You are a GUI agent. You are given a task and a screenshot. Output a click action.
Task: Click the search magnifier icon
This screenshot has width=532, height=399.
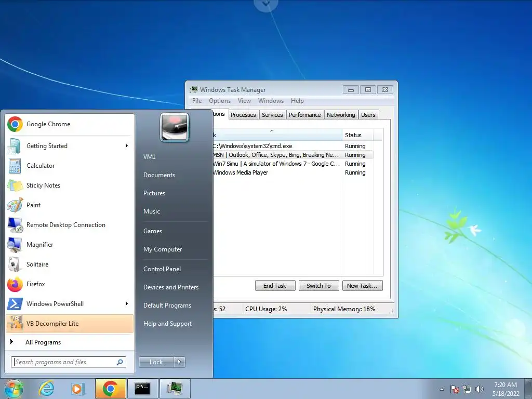(x=120, y=362)
